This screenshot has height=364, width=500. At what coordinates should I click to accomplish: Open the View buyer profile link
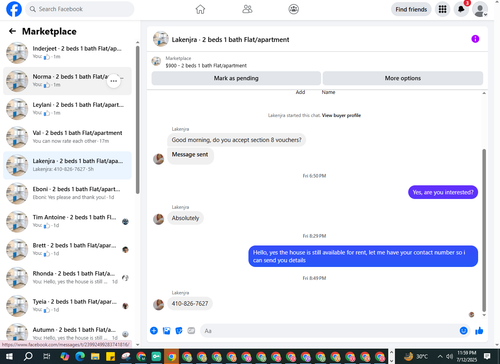click(x=341, y=115)
